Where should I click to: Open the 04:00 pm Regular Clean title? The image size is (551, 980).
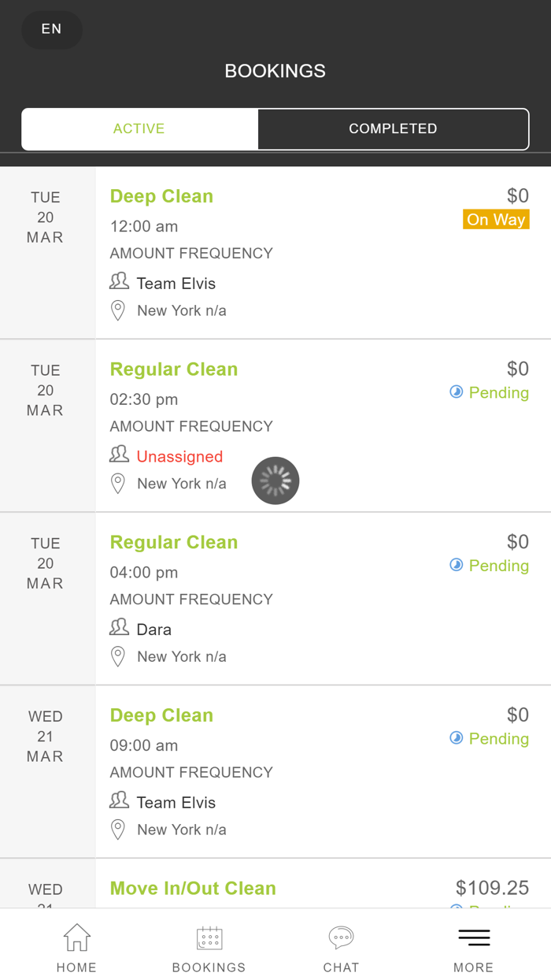174,542
